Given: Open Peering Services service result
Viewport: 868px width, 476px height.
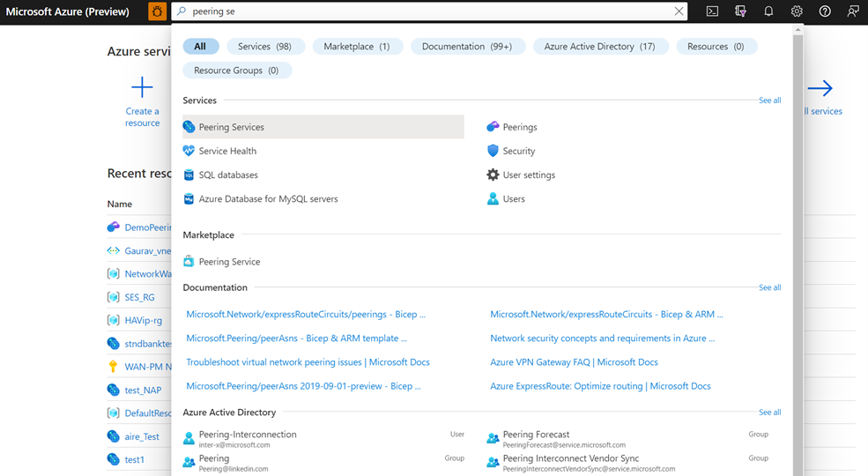Looking at the screenshot, I should click(x=323, y=127).
